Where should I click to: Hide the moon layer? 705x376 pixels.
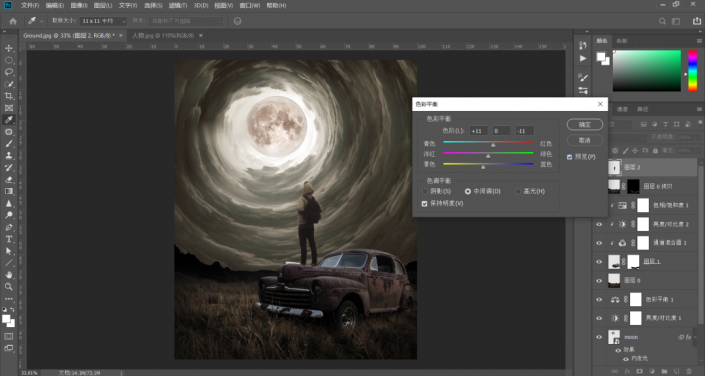[x=599, y=337]
